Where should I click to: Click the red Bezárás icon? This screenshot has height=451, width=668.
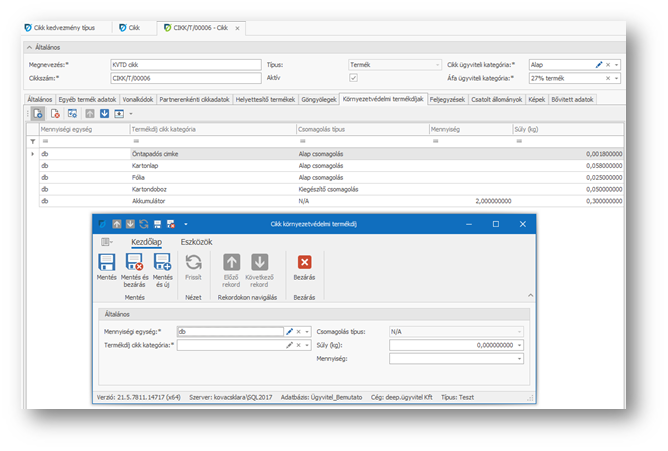click(304, 263)
